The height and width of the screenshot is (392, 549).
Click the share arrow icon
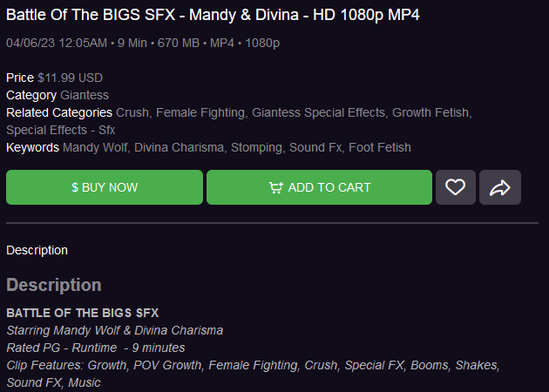(500, 187)
